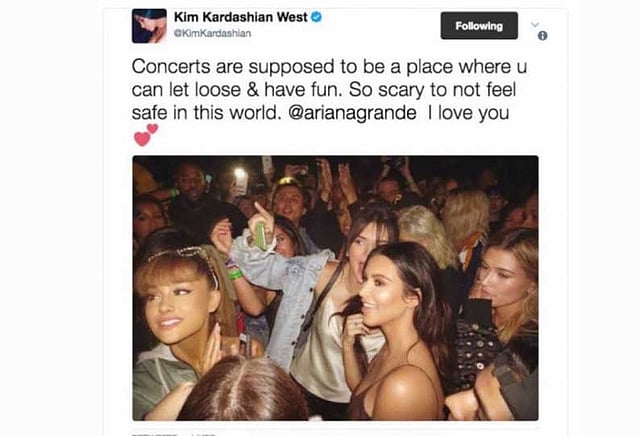Open the @arianagrande mention
Image resolution: width=640 pixels, height=436 pixels.
352,113
